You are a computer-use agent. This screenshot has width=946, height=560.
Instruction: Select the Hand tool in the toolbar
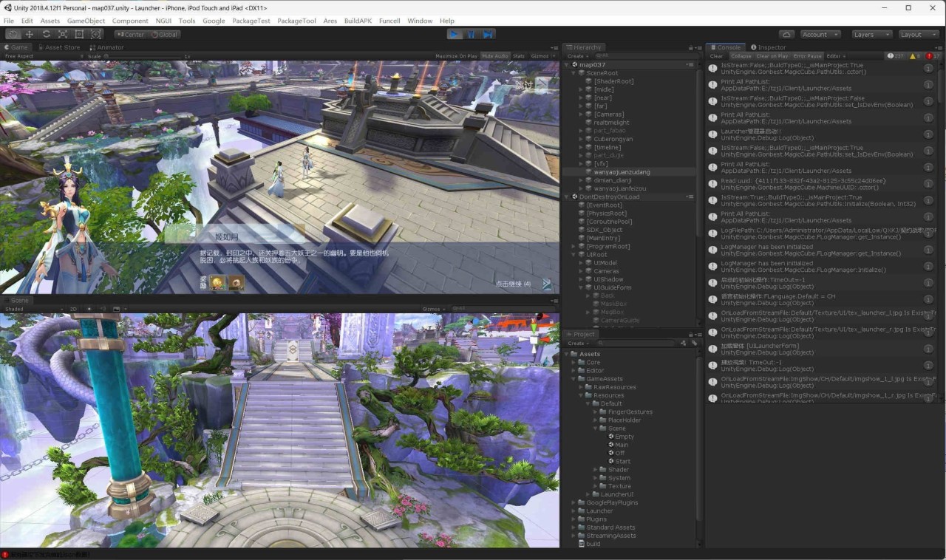(x=13, y=34)
